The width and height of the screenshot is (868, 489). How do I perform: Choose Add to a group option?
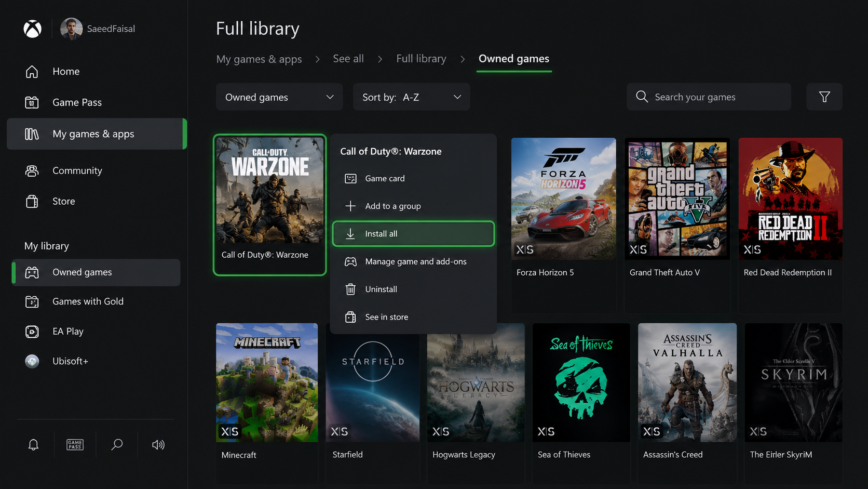tap(413, 206)
